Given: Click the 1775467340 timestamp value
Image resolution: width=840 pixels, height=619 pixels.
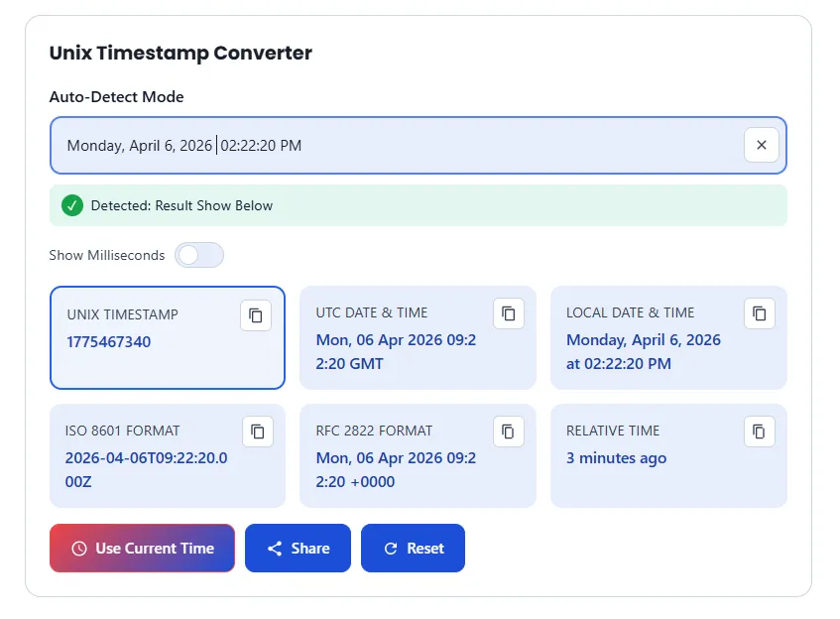Looking at the screenshot, I should pyautogui.click(x=109, y=342).
